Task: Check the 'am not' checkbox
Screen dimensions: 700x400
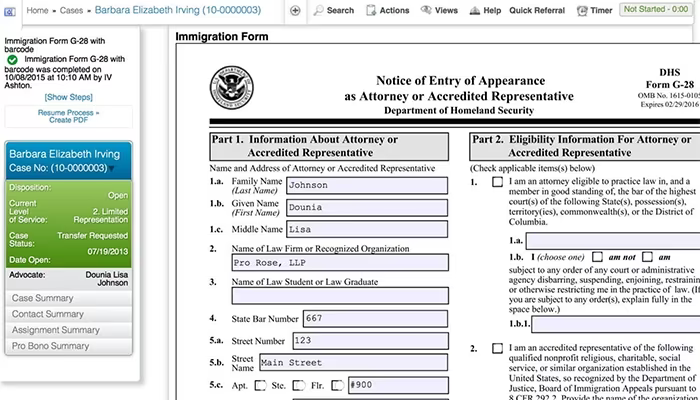Action: [x=597, y=257]
